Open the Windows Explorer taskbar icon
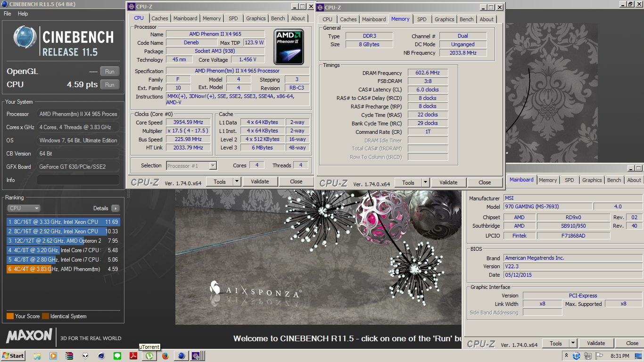Viewport: 644px width, 362px height. pyautogui.click(x=37, y=356)
